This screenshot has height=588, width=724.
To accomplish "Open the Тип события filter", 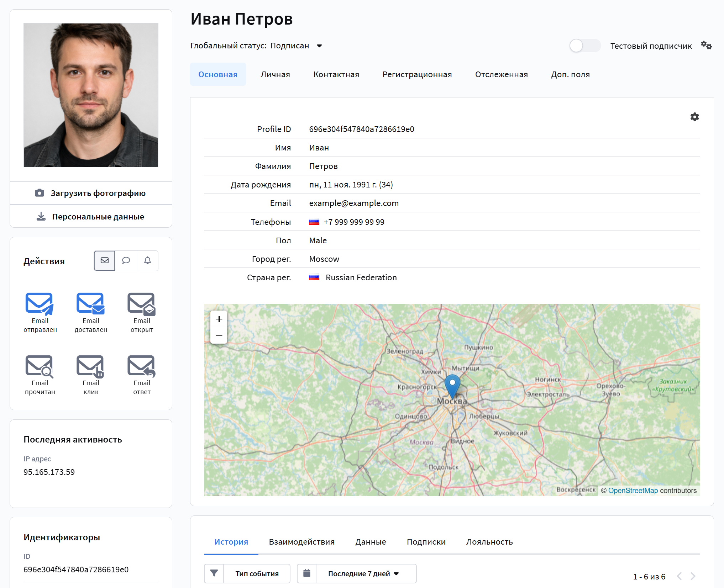I will (x=256, y=573).
